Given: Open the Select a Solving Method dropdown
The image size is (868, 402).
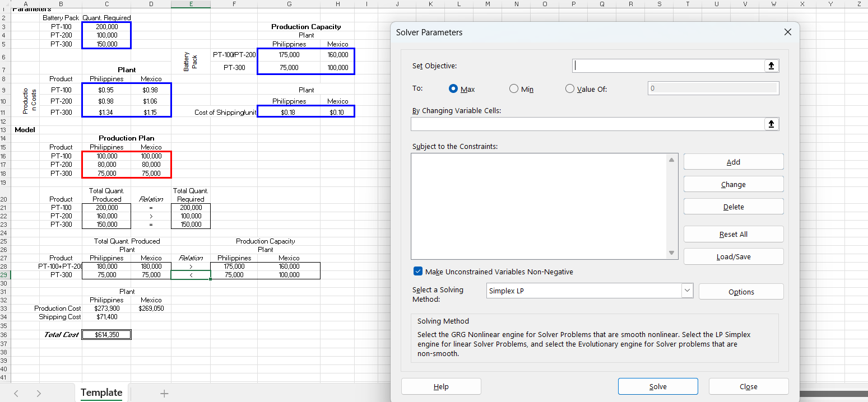Looking at the screenshot, I should pyautogui.click(x=687, y=291).
